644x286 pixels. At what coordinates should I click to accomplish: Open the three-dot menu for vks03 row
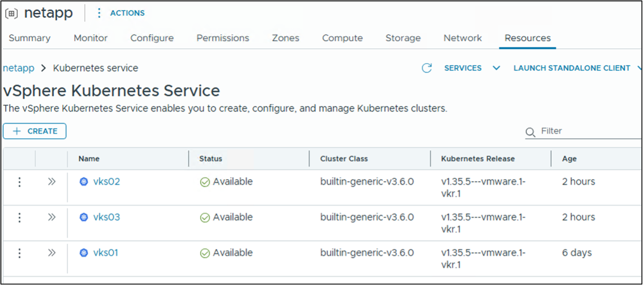19,217
